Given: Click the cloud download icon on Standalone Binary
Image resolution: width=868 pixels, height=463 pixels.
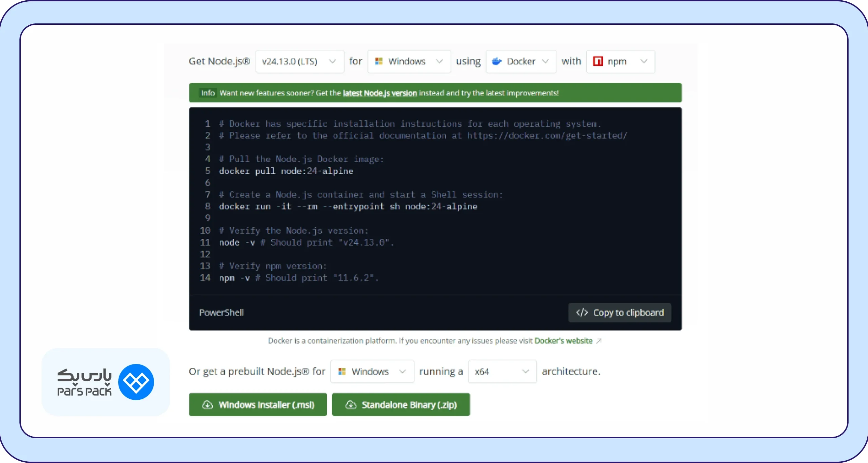Looking at the screenshot, I should pyautogui.click(x=351, y=405).
